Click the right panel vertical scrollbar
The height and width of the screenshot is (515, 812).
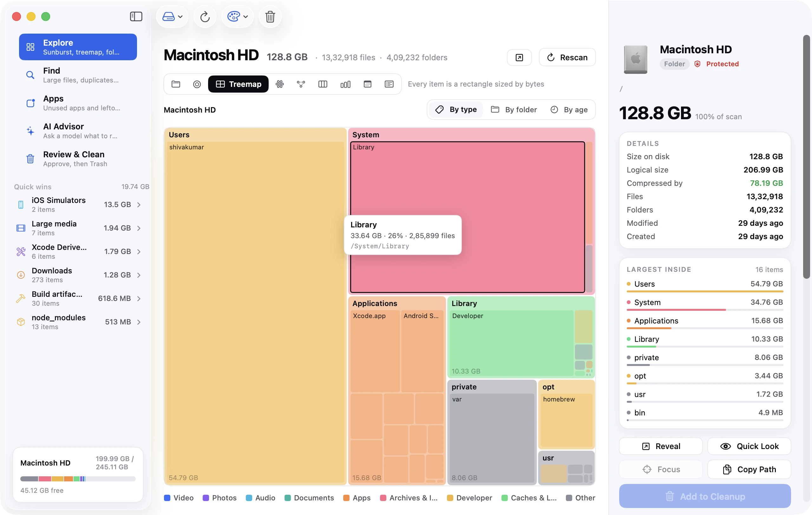pyautogui.click(x=806, y=157)
